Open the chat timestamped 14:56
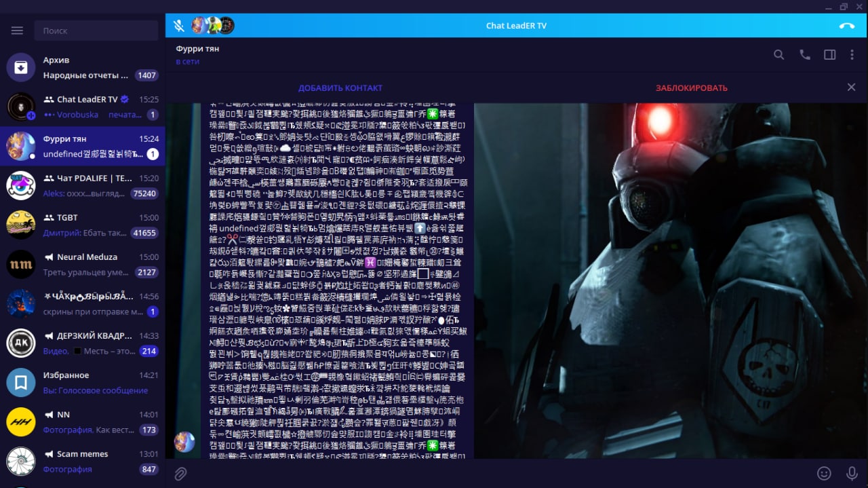Image resolution: width=868 pixels, height=488 pixels. [x=82, y=303]
